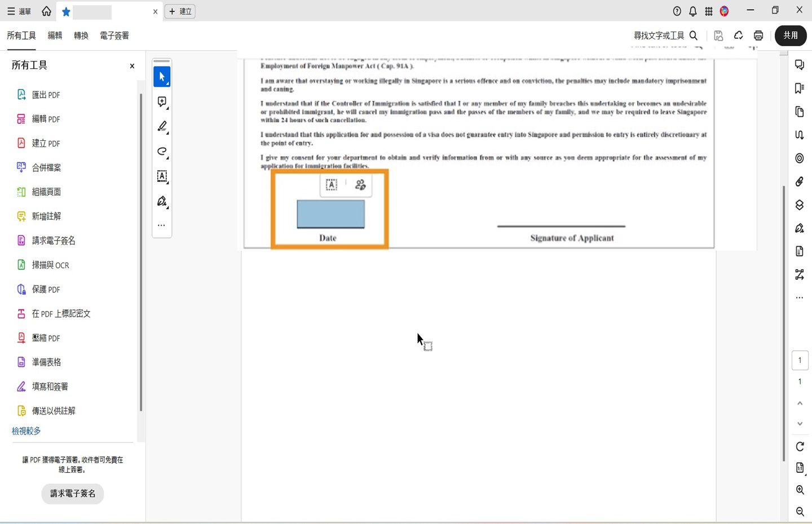Open the user profile avatar
This screenshot has height=524, width=812.
(725, 11)
